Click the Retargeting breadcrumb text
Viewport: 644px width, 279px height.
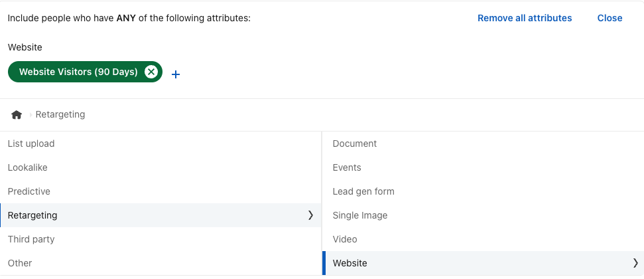(60, 114)
